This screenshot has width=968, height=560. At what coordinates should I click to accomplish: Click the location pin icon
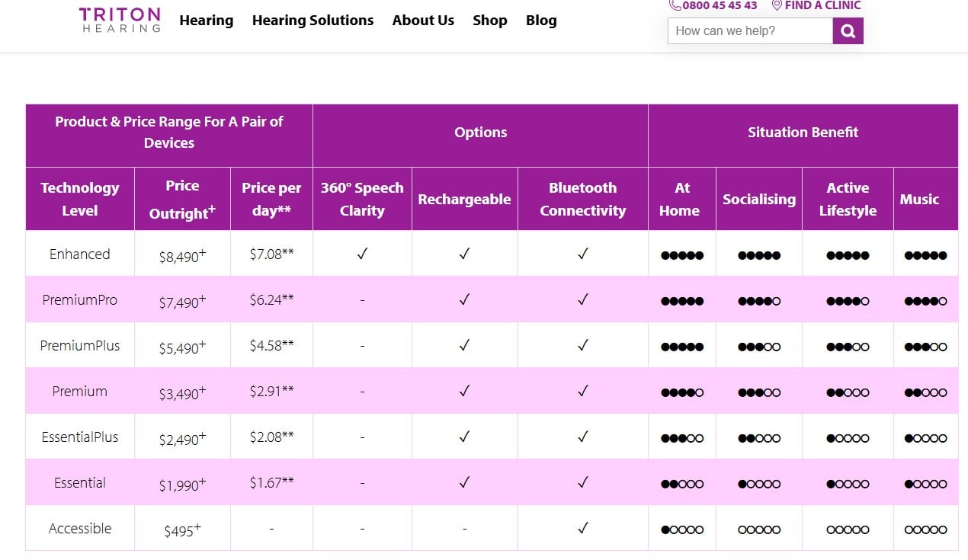[x=777, y=5]
